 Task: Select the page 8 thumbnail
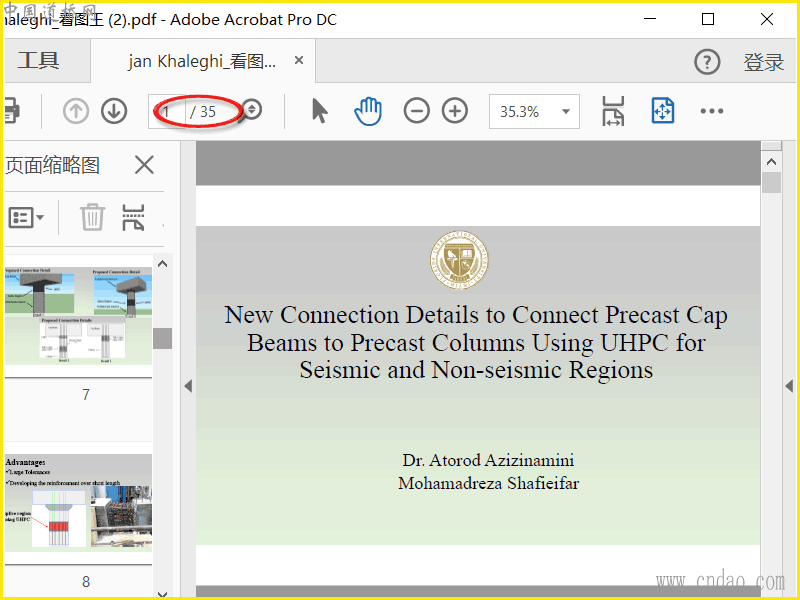point(79,503)
